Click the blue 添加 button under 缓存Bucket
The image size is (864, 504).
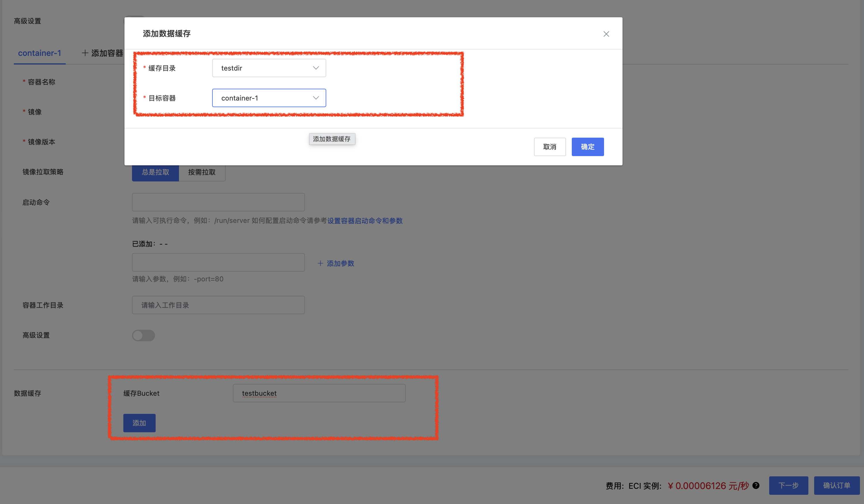[x=139, y=423]
